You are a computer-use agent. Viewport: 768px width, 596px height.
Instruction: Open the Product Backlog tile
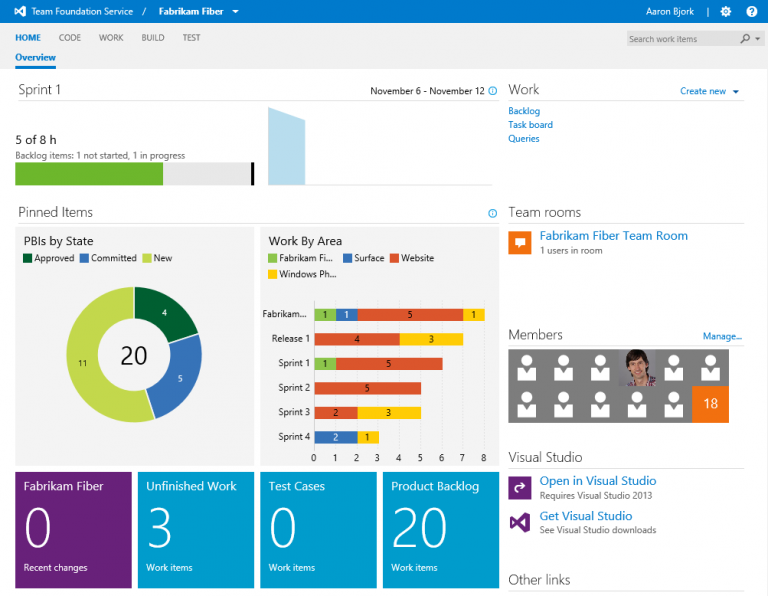coord(440,530)
